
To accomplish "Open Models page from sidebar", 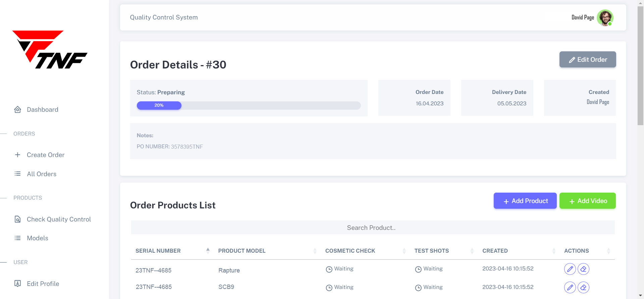I will pyautogui.click(x=38, y=238).
